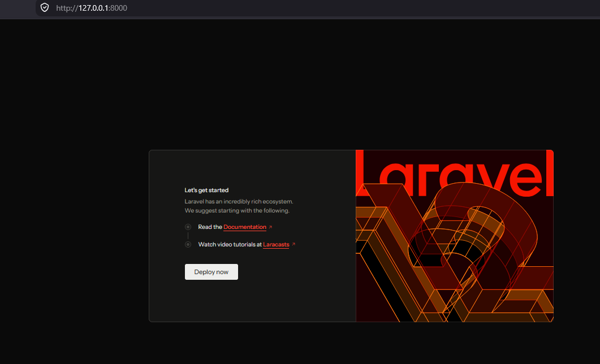Open the Documentation link

coord(244,227)
